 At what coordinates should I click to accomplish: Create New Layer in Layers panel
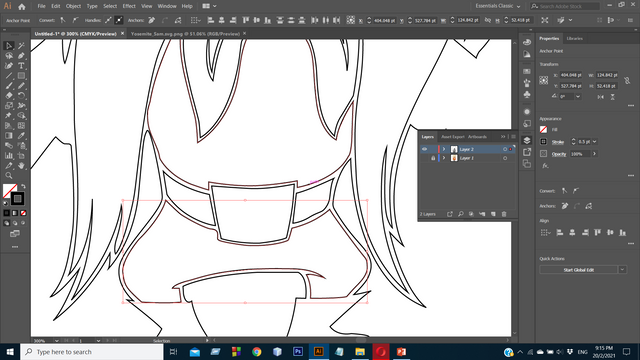click(493, 214)
